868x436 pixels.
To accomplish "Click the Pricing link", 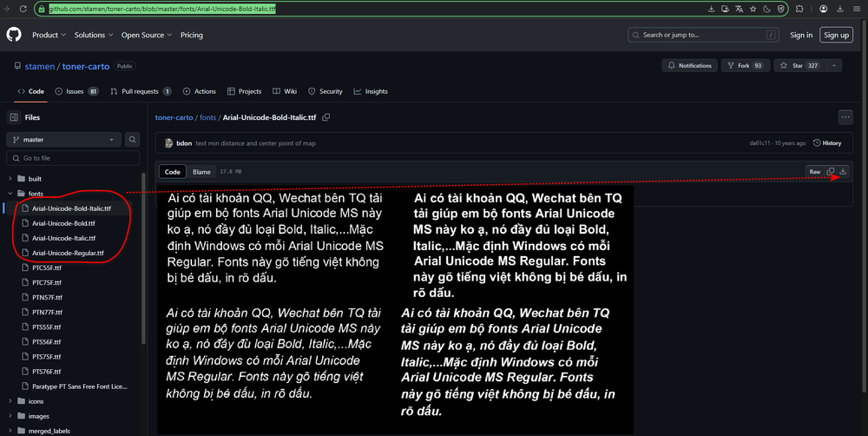I will tap(192, 35).
